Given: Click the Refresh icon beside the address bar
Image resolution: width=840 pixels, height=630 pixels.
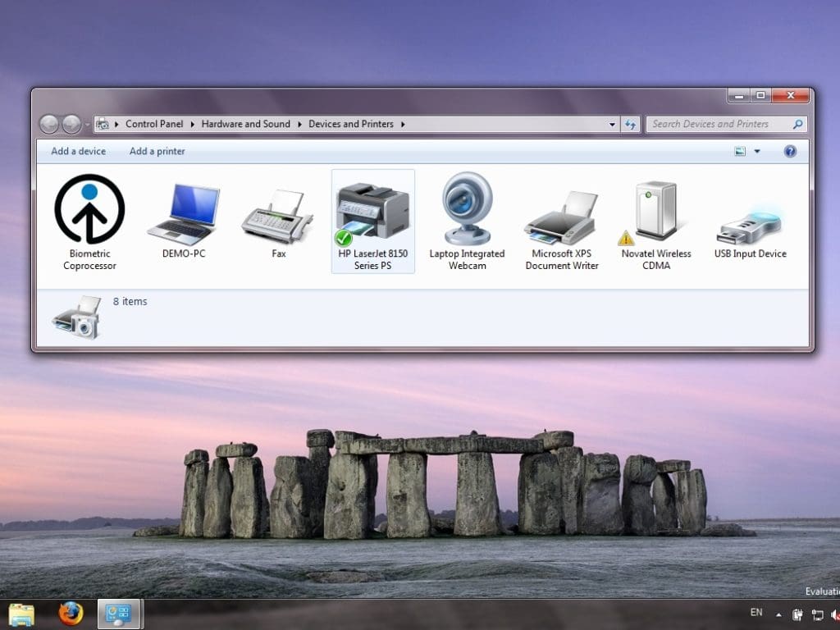Looking at the screenshot, I should [x=630, y=124].
